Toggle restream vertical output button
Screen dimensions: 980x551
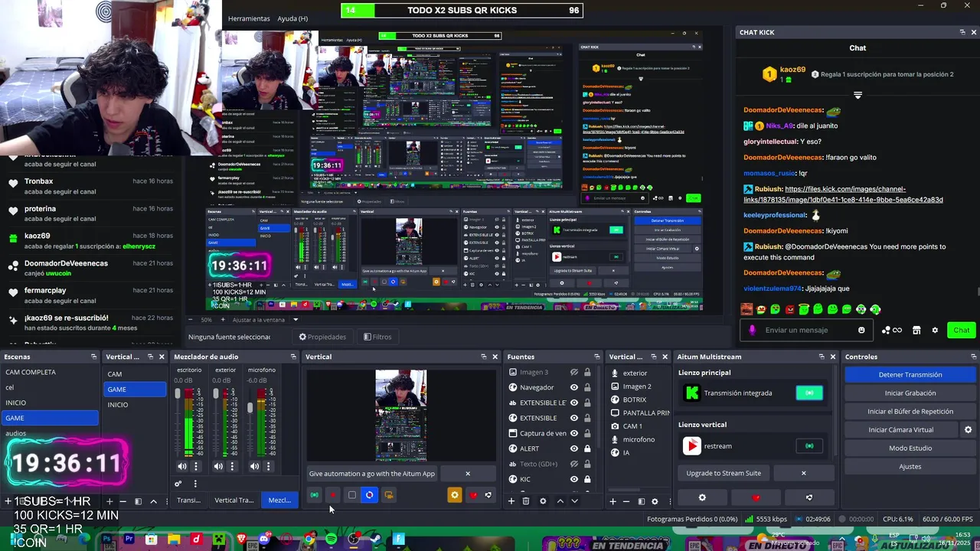(x=809, y=445)
